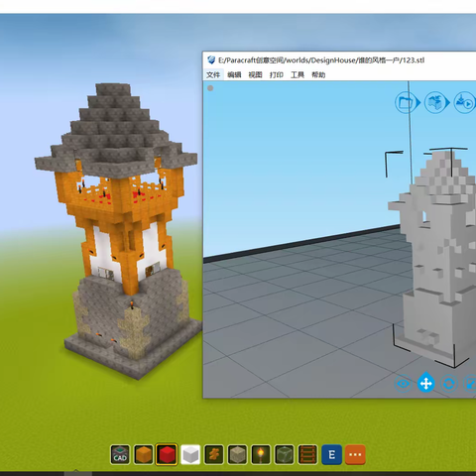The width and height of the screenshot is (476, 476).
Task: Click the slice-model icon in slicer toolbar
Action: (435, 102)
